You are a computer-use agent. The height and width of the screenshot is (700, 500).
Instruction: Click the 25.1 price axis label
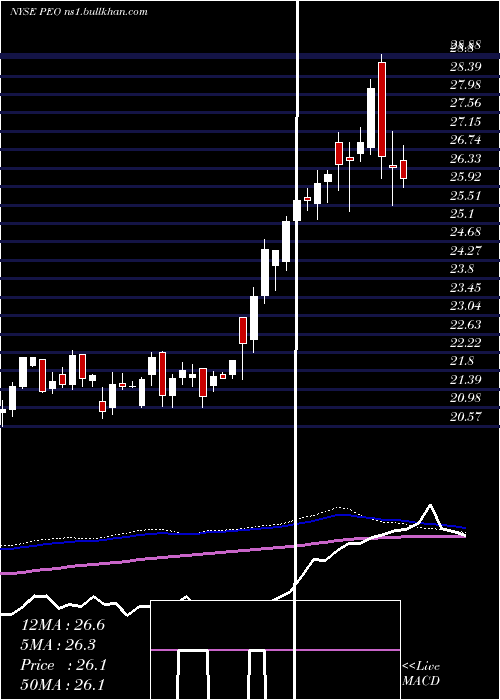pos(462,214)
